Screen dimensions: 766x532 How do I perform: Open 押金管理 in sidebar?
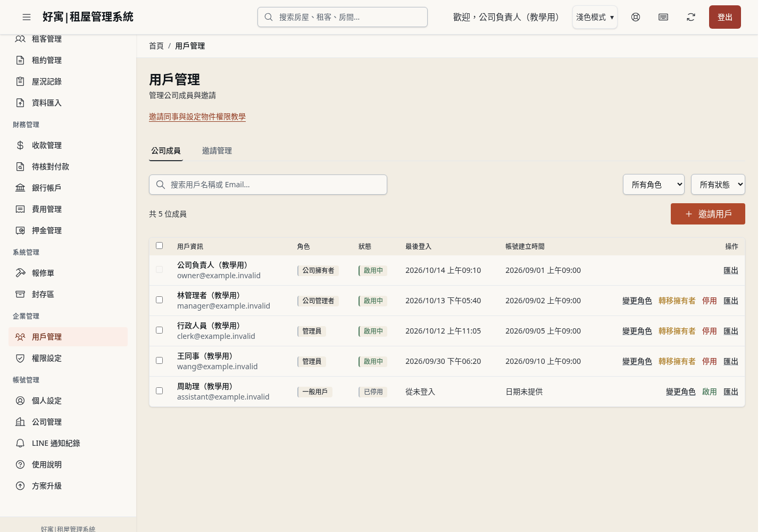[68, 230]
